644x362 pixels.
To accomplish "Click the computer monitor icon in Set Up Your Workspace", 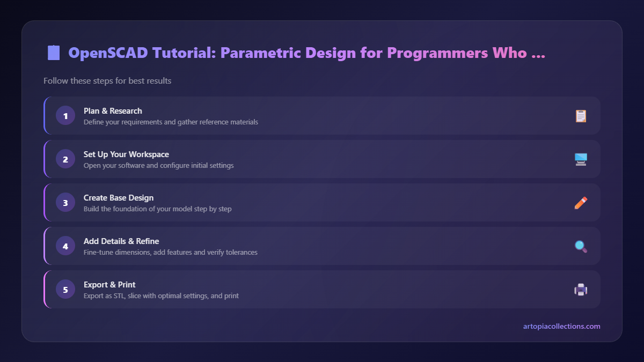I will pos(581,159).
